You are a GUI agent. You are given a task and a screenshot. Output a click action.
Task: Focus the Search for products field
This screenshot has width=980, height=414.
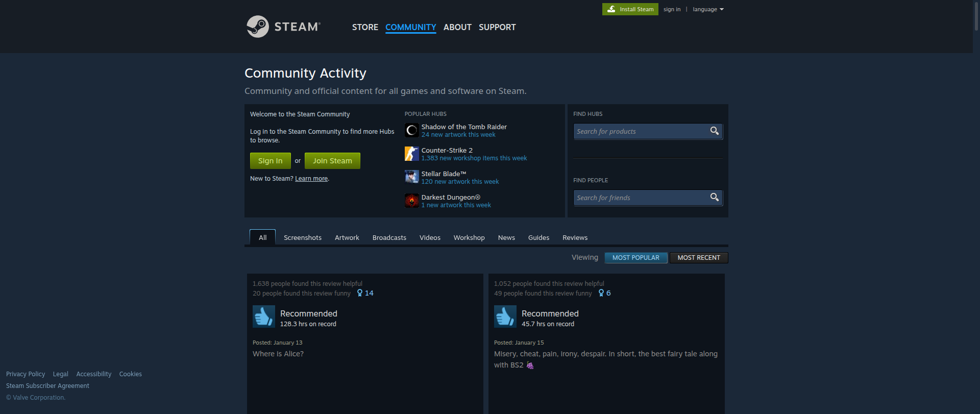pos(641,132)
